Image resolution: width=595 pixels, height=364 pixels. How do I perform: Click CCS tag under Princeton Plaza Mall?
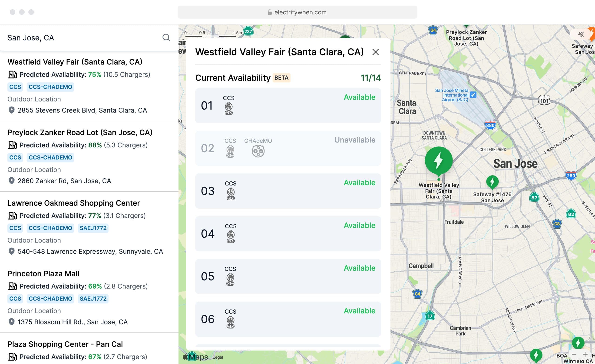click(15, 299)
